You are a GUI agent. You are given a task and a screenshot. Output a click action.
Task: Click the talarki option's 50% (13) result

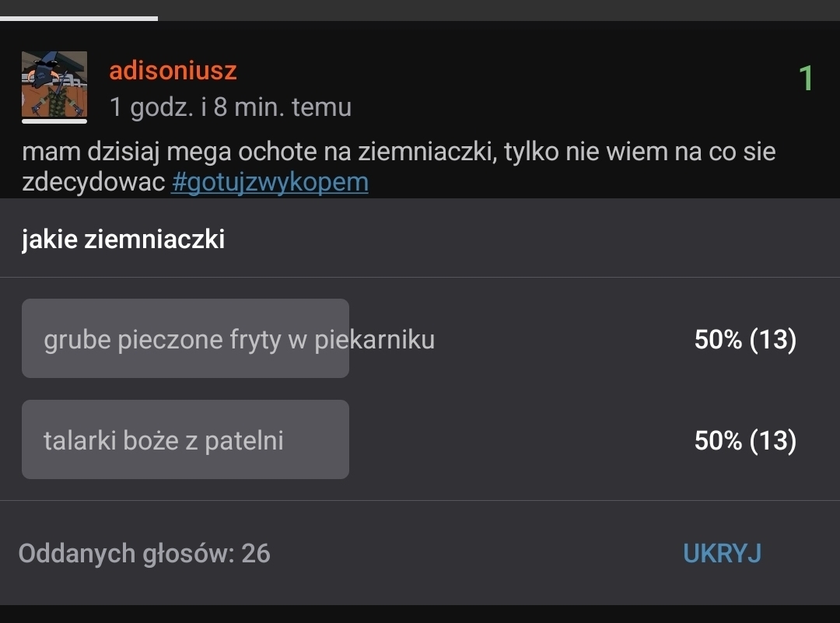pos(745,441)
